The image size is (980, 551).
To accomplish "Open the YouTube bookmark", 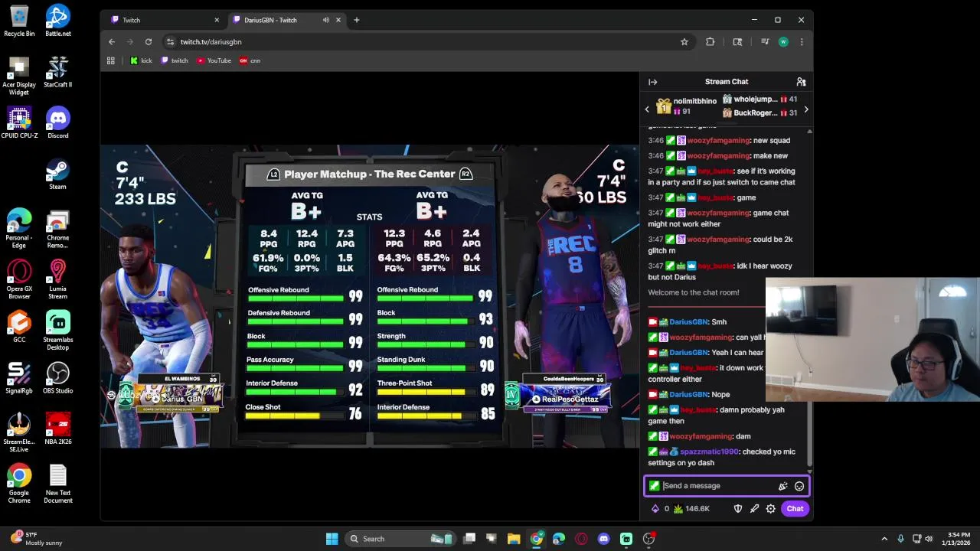I will 214,60.
